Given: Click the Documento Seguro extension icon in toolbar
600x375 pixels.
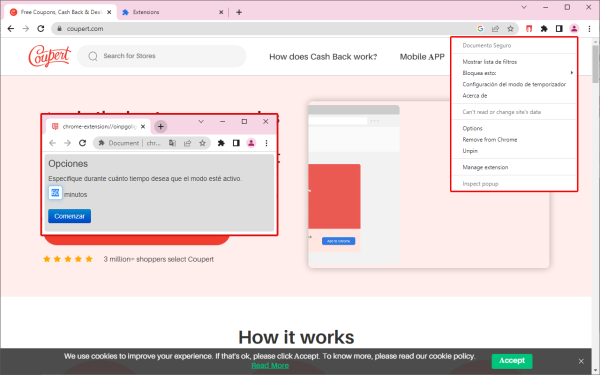Looking at the screenshot, I should coord(529,29).
